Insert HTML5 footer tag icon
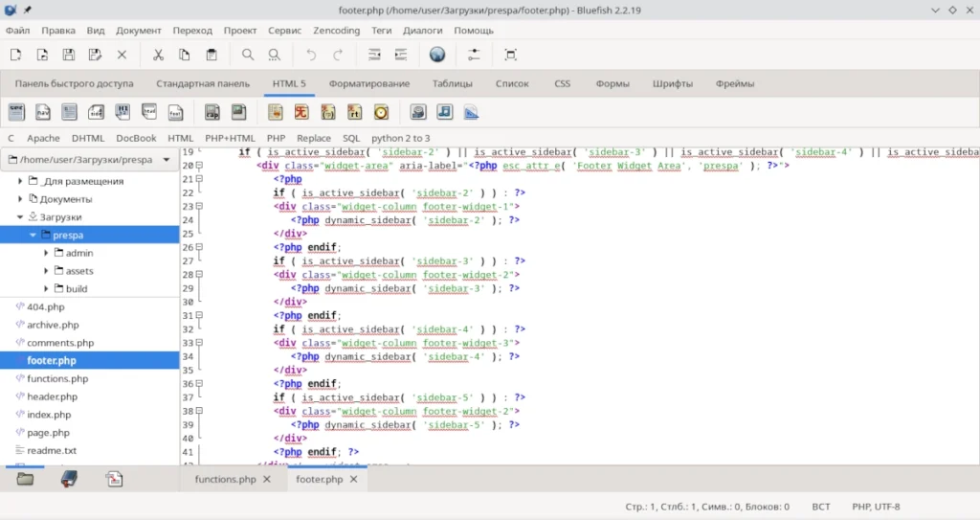The height and width of the screenshot is (520, 980). tap(176, 112)
